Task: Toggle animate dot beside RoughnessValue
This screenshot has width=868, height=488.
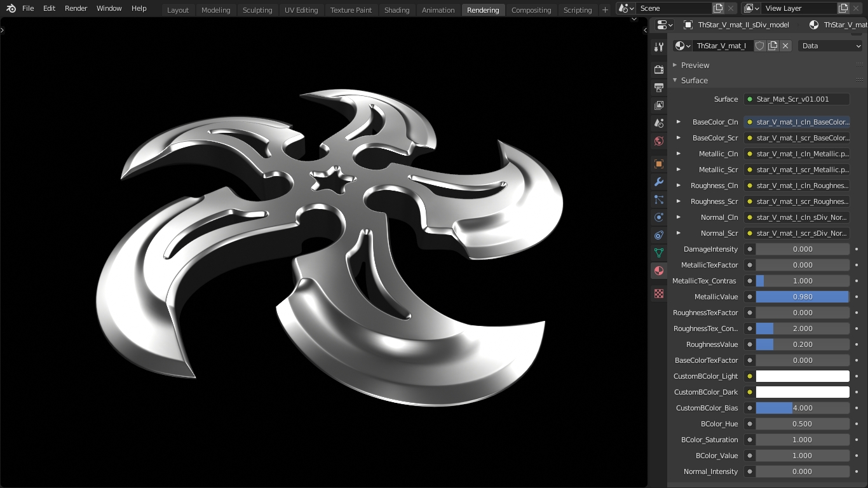Action: pos(857,344)
